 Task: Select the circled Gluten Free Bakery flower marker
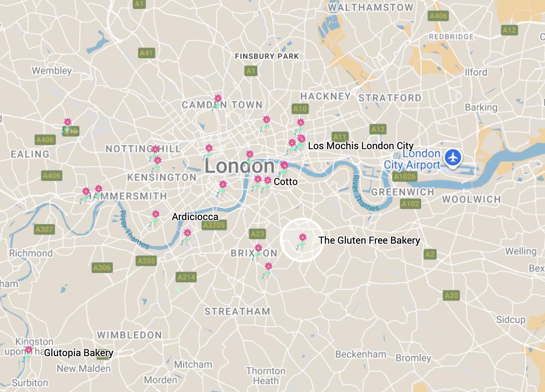[x=302, y=241]
